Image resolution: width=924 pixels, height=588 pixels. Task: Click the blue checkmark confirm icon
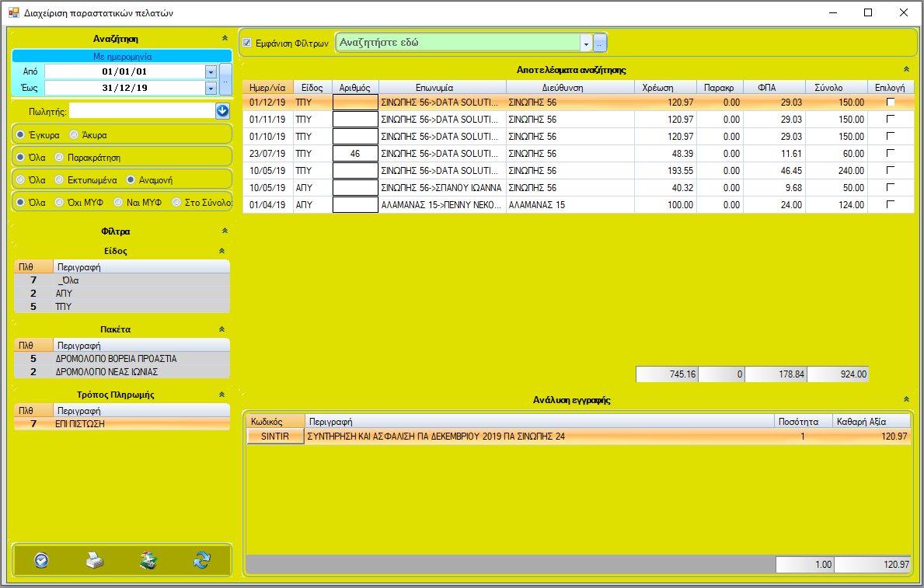[x=41, y=560]
